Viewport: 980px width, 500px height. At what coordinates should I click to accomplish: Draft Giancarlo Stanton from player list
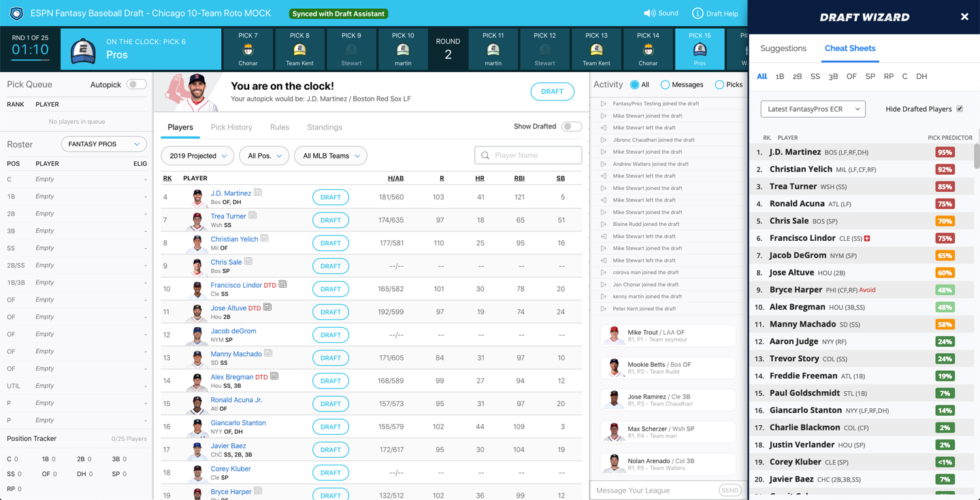coord(331,427)
